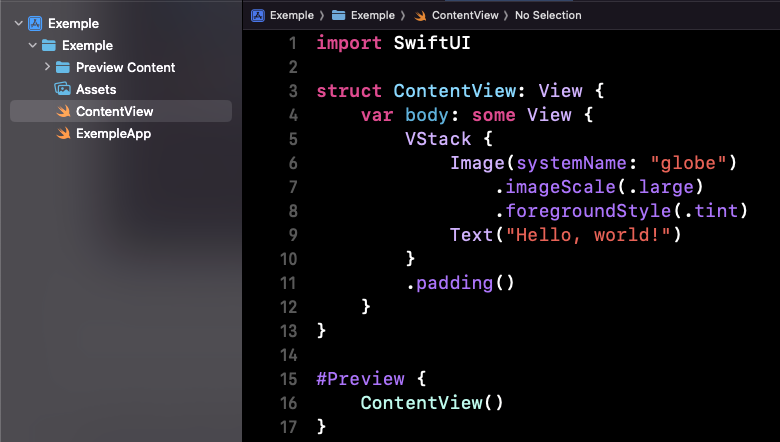Click the project icon in the jump bar

click(x=258, y=15)
